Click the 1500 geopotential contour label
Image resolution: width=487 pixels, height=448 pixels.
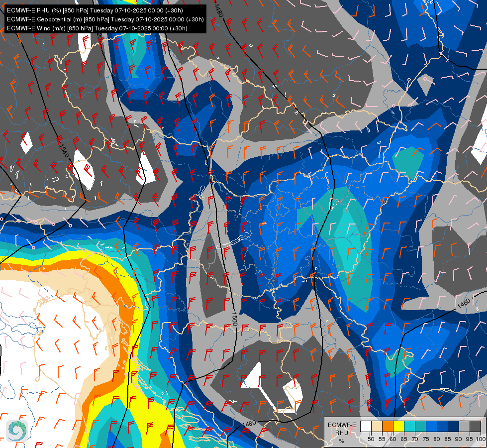234,319
